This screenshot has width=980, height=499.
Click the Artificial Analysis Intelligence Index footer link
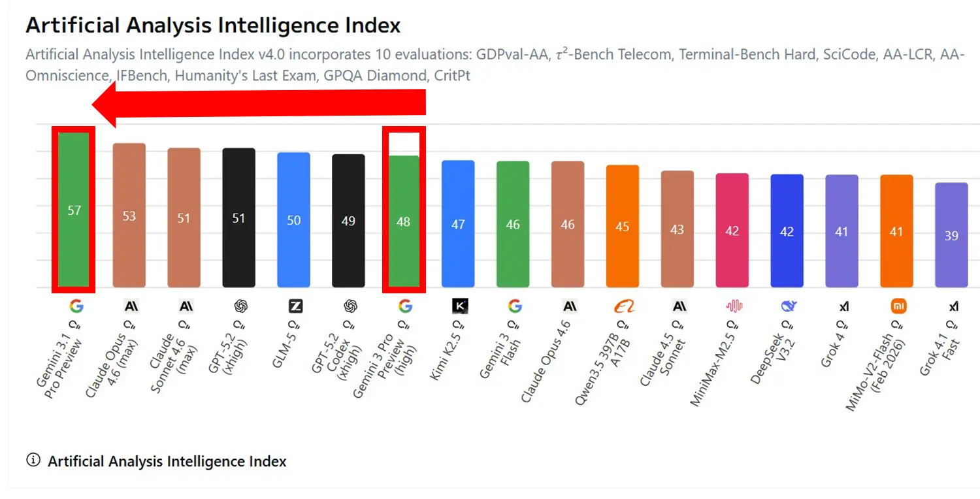[x=167, y=461]
